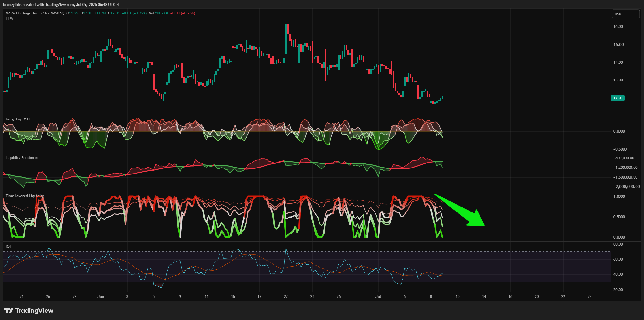Screen dimensions: 644x320
Task: Click the 60.00 RSI axis label
Action: pos(618,259)
